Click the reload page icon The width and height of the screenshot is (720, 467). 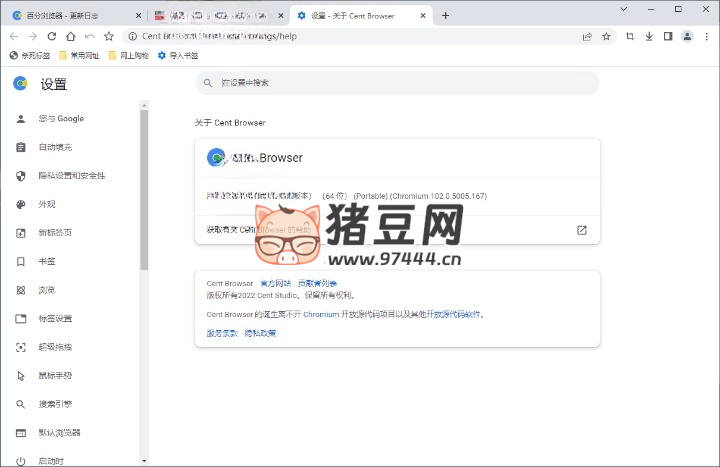[x=70, y=36]
